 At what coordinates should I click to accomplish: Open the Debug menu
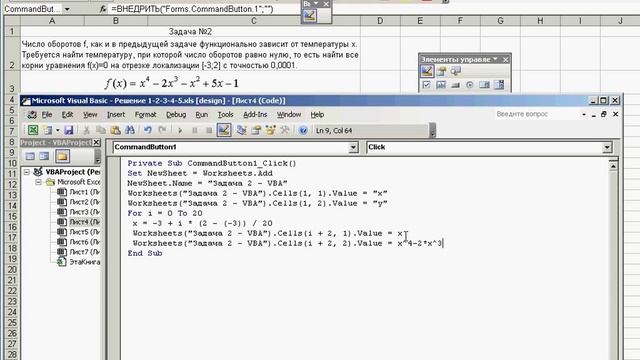tap(176, 115)
